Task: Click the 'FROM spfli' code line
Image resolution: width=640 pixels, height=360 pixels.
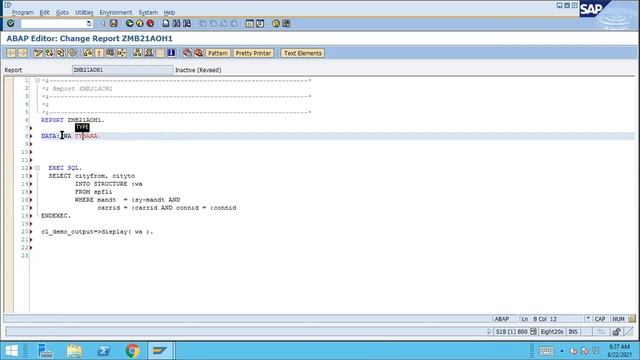Action: 93,191
